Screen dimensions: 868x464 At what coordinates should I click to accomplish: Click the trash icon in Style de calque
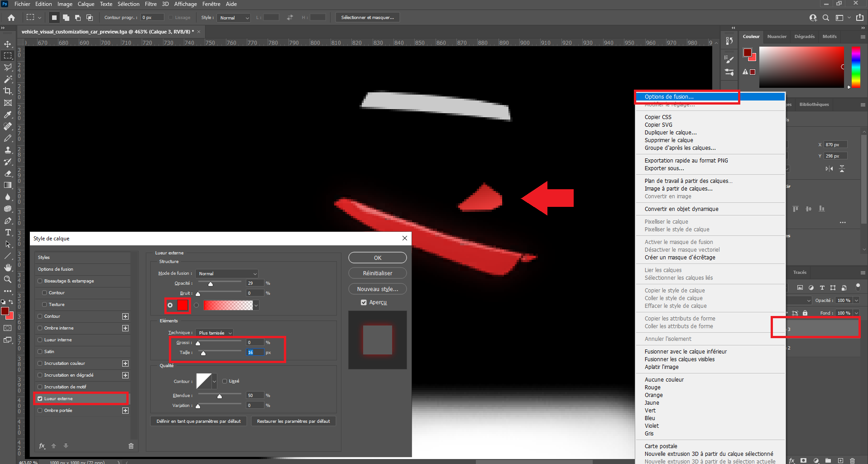tap(131, 446)
